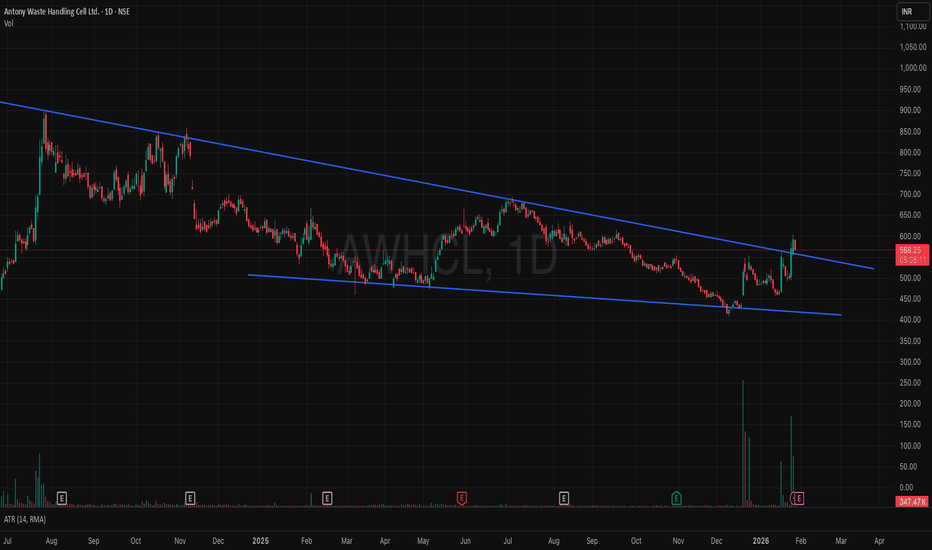Click the red horizontal current price line

click(x=446, y=250)
